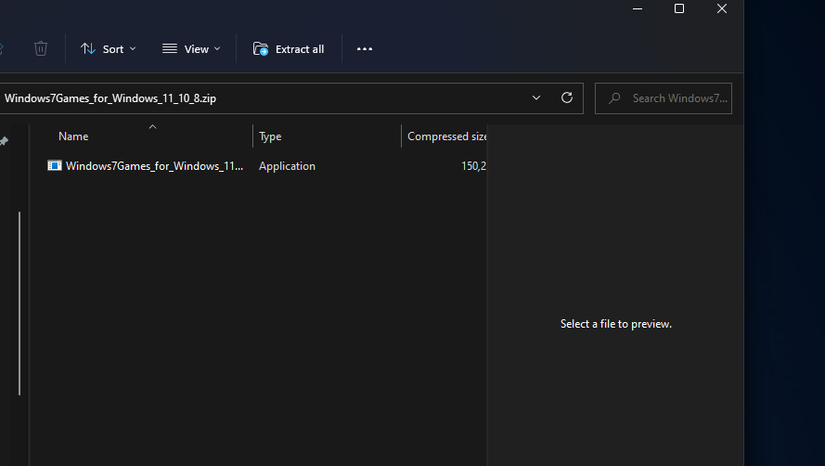The height and width of the screenshot is (466, 825).
Task: Click the sort direction caret above Name
Action: (153, 127)
